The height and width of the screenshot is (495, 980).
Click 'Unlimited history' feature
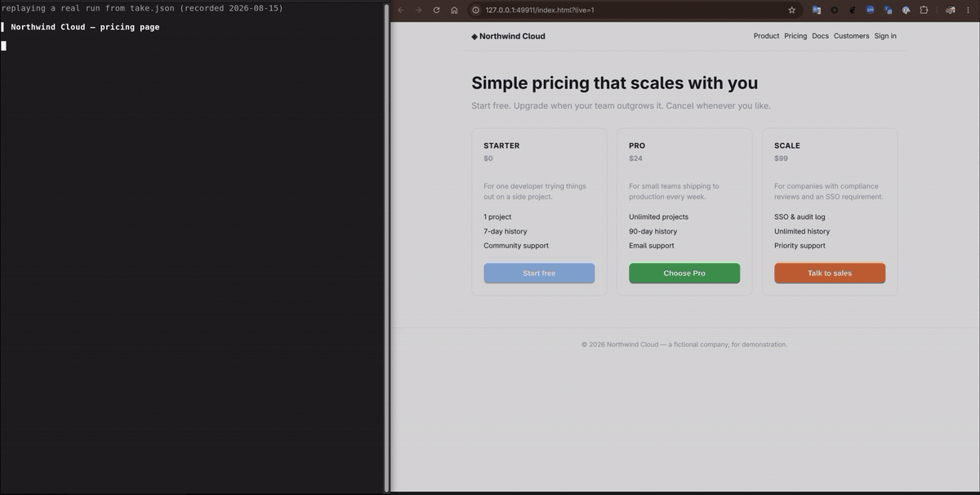tap(802, 231)
